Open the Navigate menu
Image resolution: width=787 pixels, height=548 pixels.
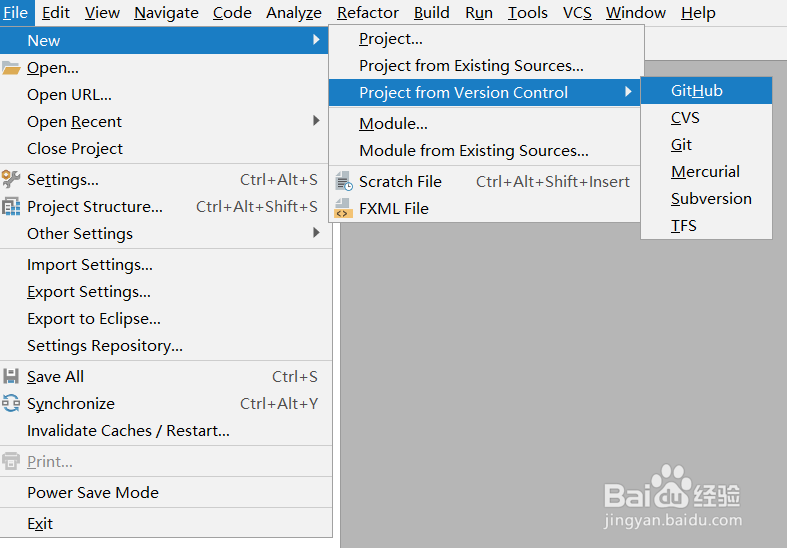click(x=166, y=13)
